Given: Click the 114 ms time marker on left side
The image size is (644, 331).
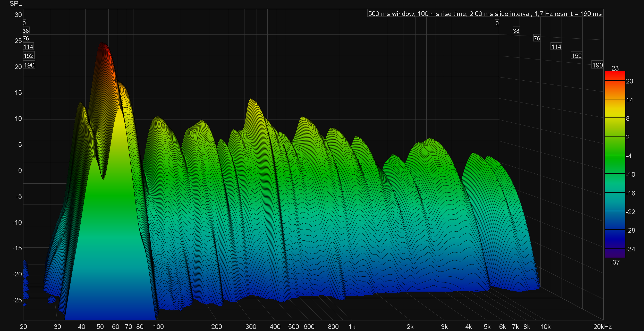Looking at the screenshot, I should (x=28, y=47).
